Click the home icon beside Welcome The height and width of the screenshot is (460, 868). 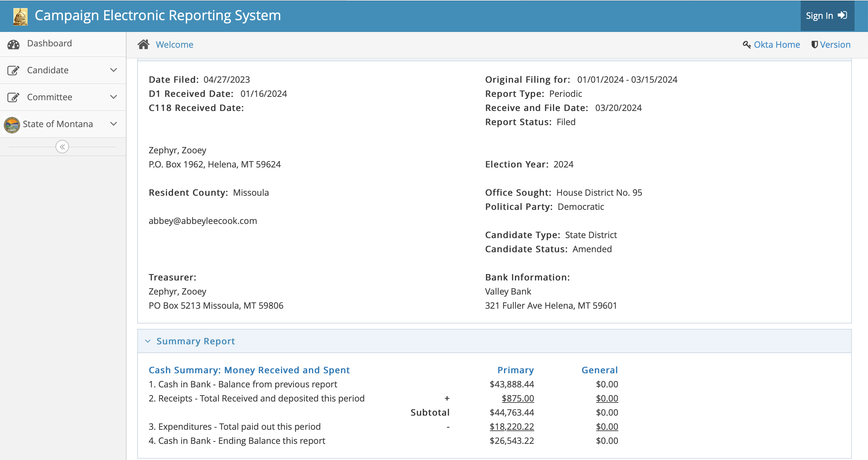(143, 44)
